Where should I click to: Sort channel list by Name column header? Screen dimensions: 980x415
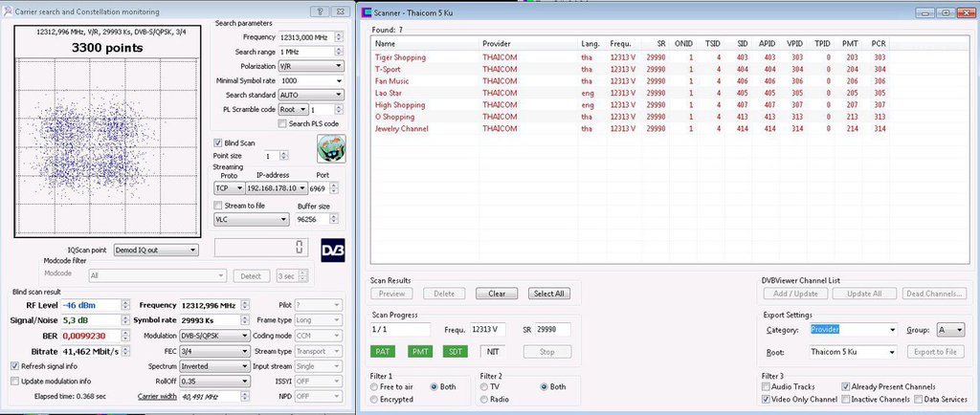click(x=385, y=43)
